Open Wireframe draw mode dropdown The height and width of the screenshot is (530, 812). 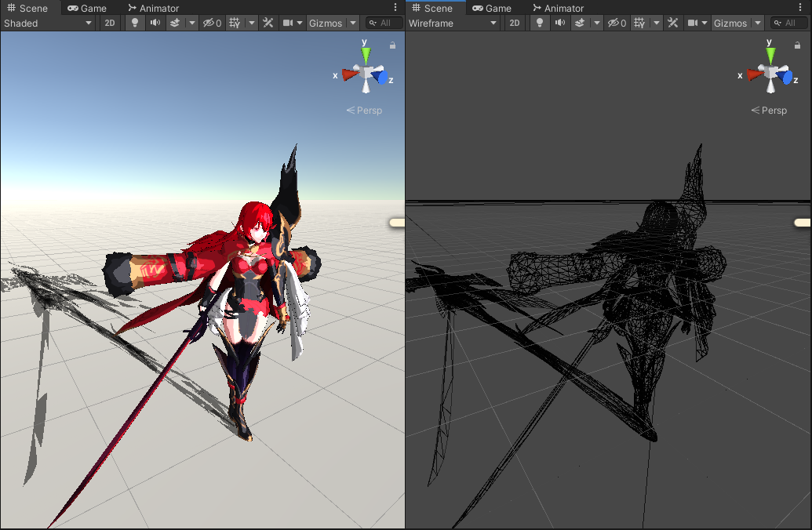tap(453, 23)
